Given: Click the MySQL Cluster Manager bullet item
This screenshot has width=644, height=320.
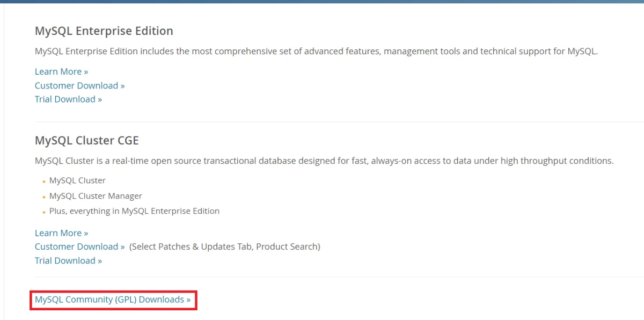Looking at the screenshot, I should tap(95, 195).
